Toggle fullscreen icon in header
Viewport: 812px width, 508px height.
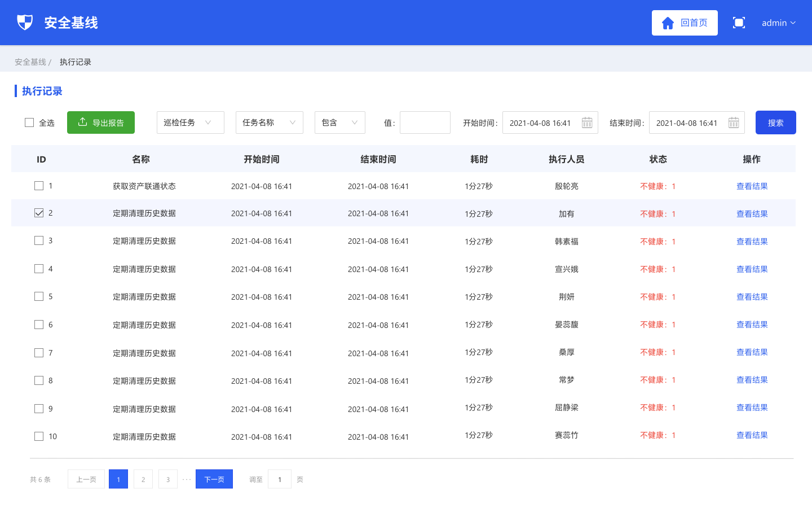click(739, 23)
